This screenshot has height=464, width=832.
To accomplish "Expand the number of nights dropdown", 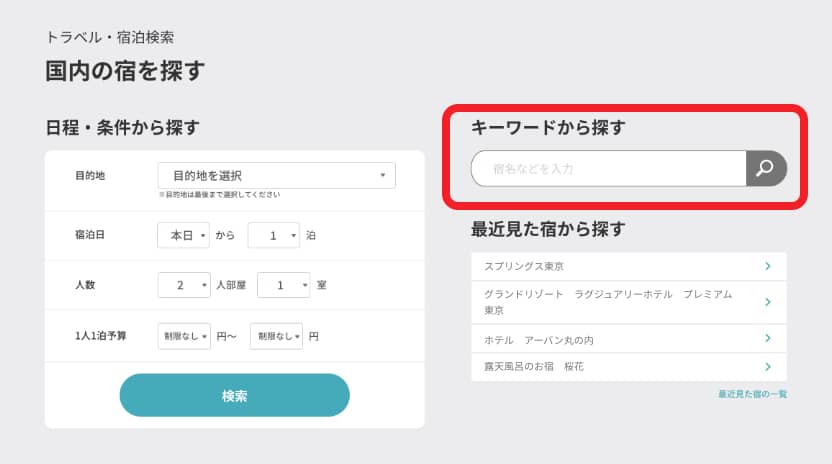I will [273, 235].
